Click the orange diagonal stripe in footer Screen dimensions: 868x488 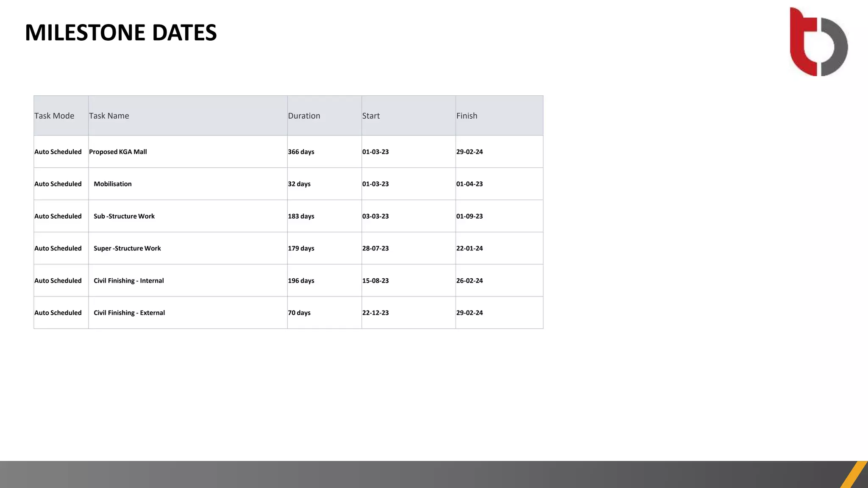click(854, 474)
